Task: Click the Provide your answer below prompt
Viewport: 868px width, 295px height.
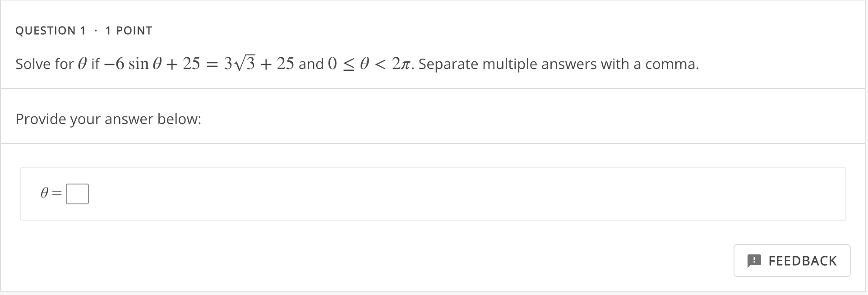Action: point(108,119)
